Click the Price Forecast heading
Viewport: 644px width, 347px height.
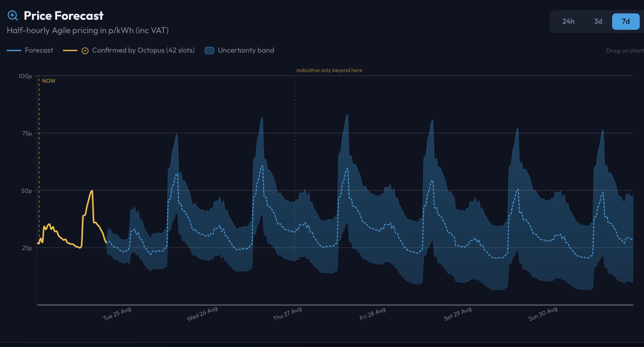pyautogui.click(x=64, y=16)
